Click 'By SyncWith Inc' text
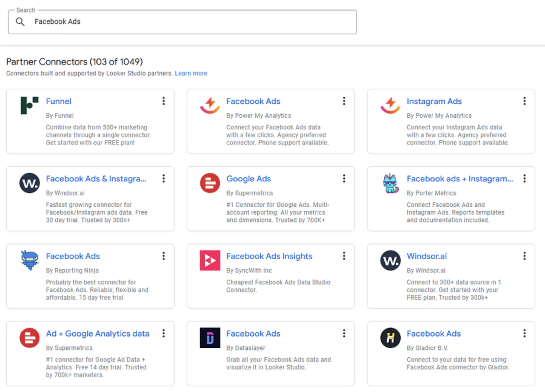The width and height of the screenshot is (545, 392). pyautogui.click(x=249, y=271)
